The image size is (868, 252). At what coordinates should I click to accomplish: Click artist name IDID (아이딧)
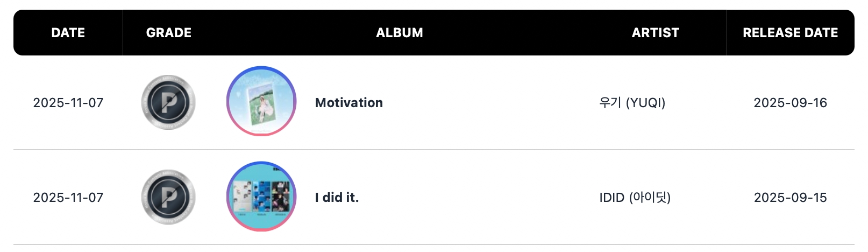point(635,198)
